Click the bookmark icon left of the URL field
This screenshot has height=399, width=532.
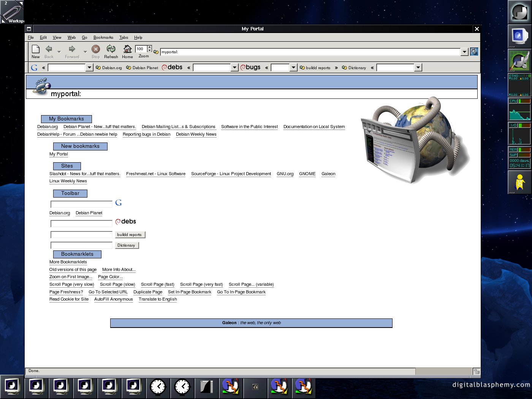coord(156,52)
